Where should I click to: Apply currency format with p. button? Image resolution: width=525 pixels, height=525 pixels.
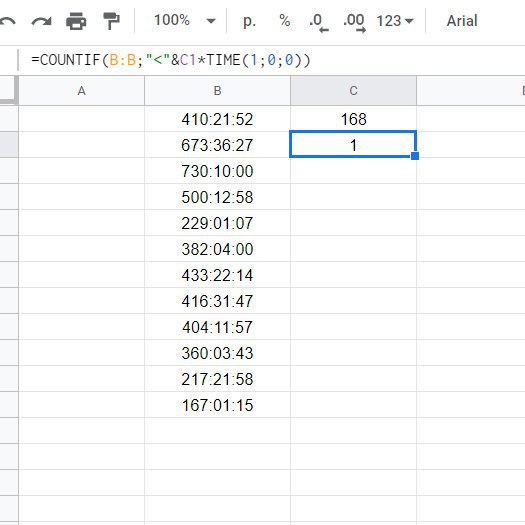(249, 21)
